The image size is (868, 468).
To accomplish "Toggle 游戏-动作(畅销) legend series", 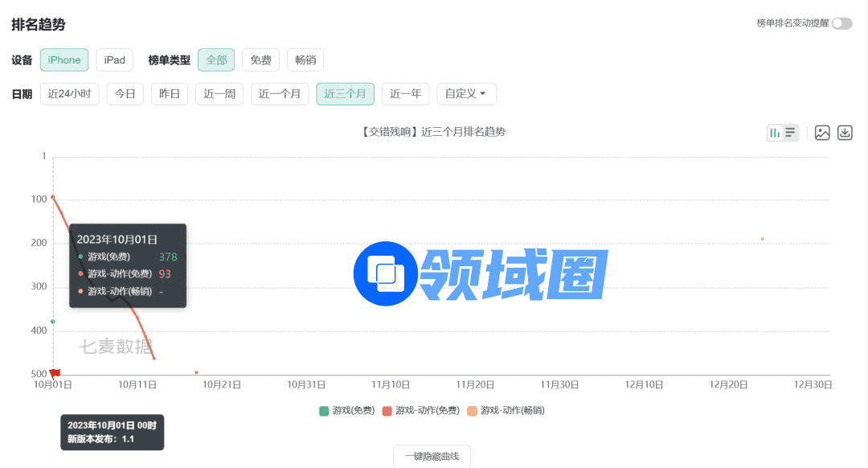I will click(506, 411).
